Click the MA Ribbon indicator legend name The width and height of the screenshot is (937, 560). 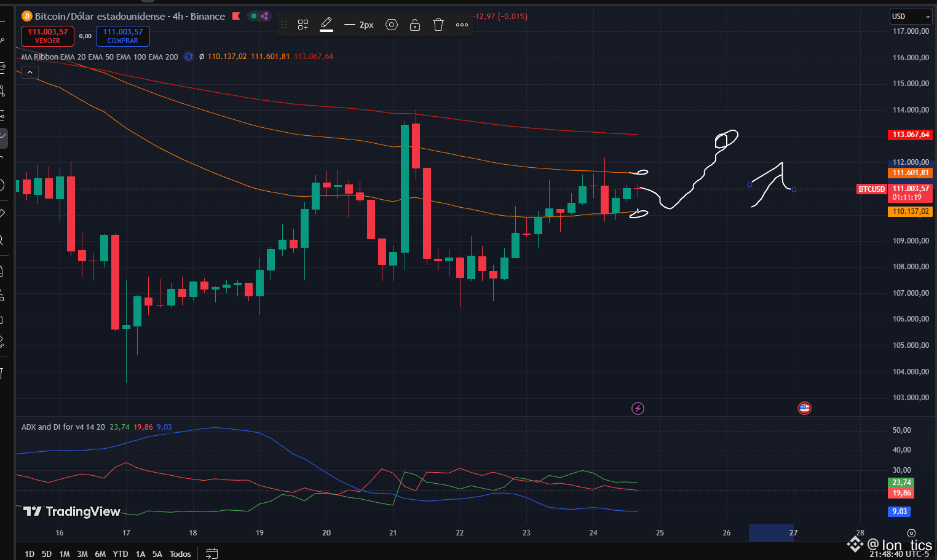tap(100, 57)
